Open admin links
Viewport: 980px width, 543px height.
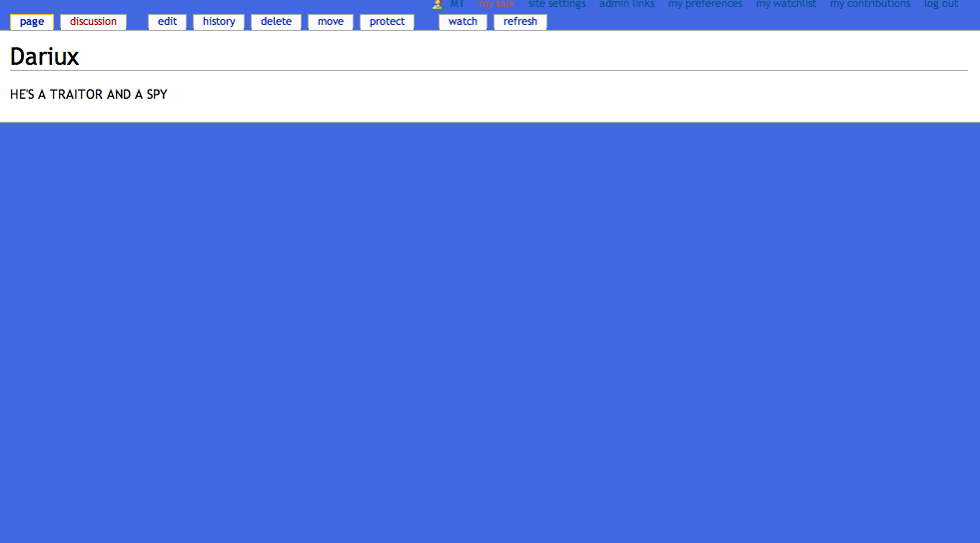(x=627, y=4)
